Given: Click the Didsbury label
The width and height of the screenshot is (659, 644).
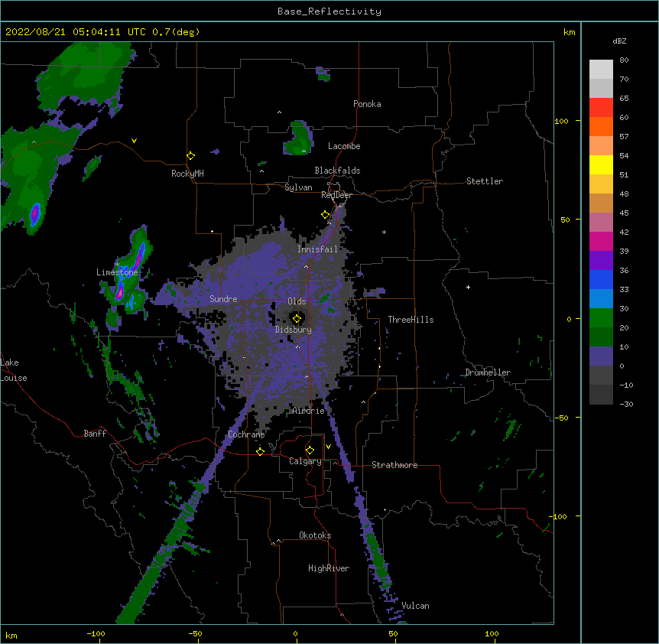Looking at the screenshot, I should click(x=294, y=330).
